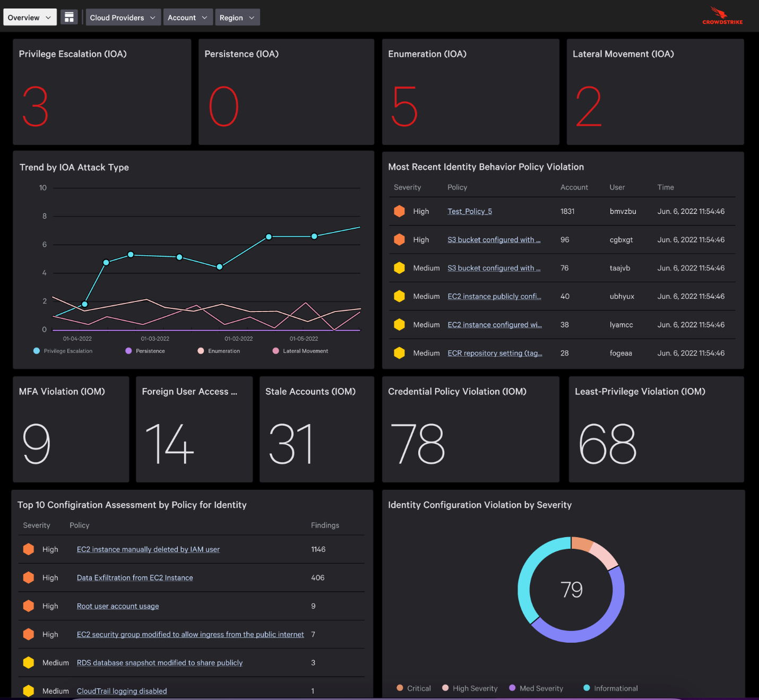759x700 pixels.
Task: Click account number 1831
Action: coord(567,211)
